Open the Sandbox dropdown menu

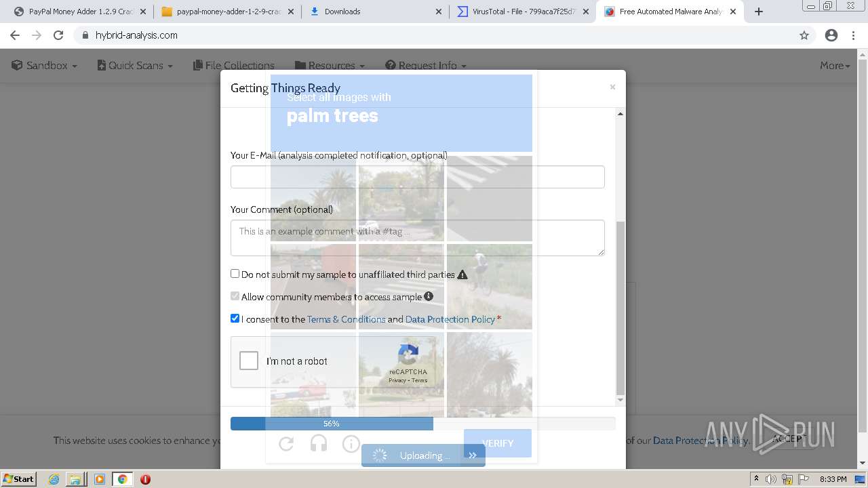(45, 65)
